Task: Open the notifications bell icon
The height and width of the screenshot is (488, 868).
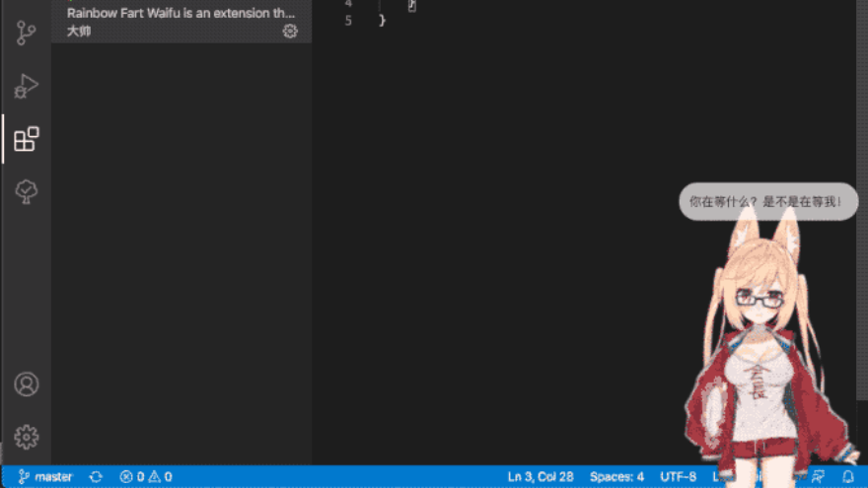Action: 848,476
